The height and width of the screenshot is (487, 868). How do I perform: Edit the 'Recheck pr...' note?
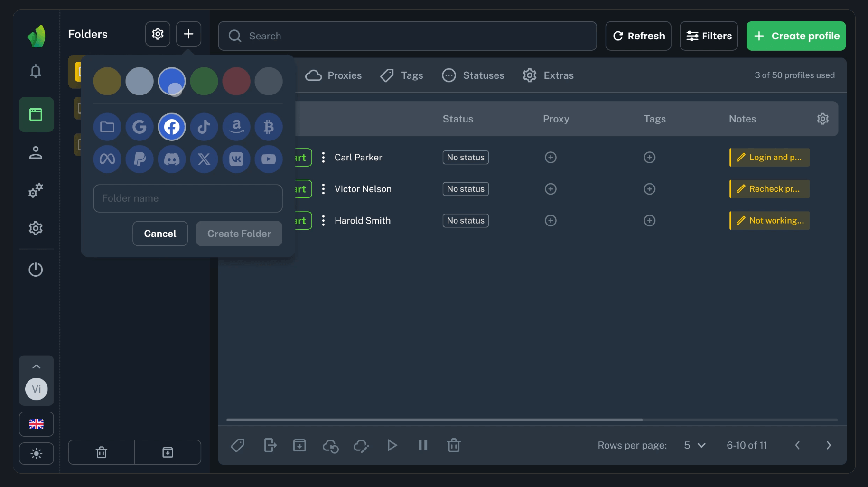click(769, 189)
